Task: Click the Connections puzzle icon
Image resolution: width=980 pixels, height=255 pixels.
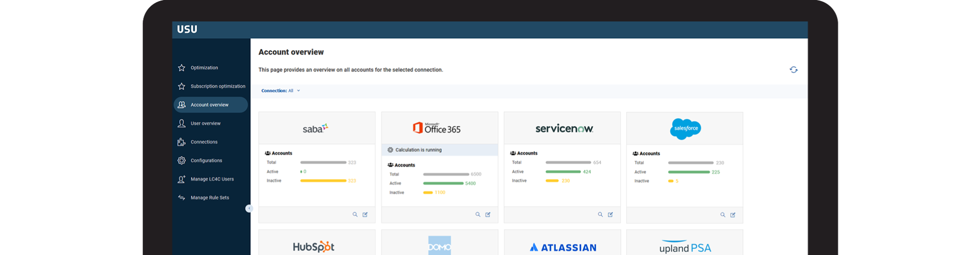Action: point(182,142)
